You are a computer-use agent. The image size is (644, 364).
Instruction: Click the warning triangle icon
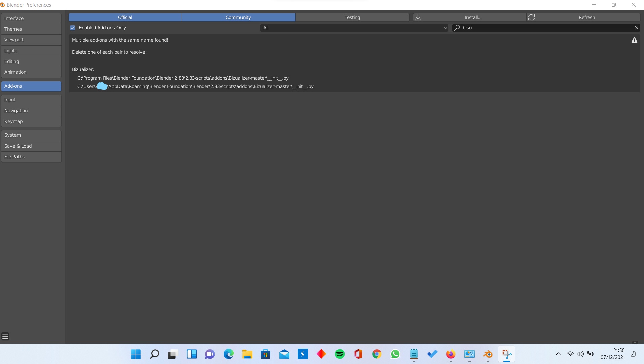634,40
